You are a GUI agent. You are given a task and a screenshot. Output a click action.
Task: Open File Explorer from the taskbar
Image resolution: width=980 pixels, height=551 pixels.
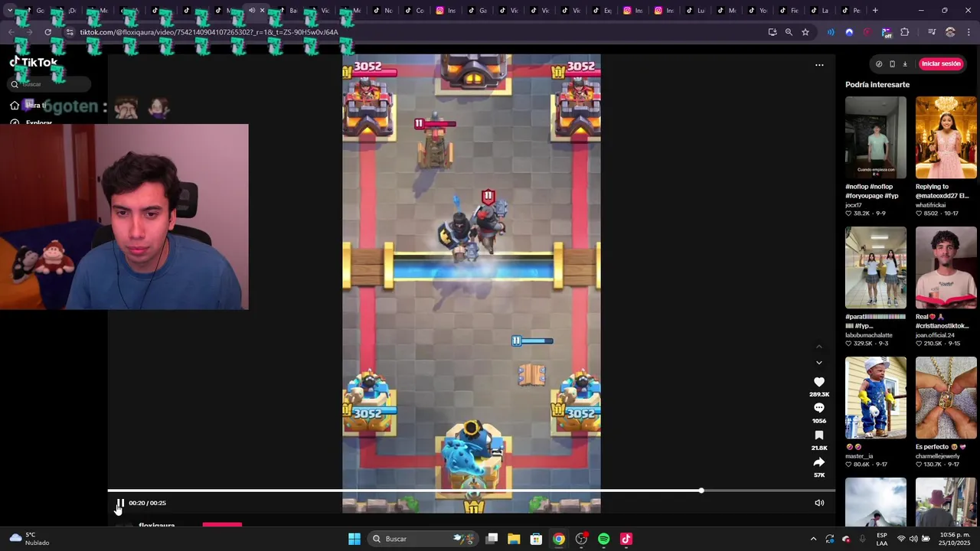click(x=514, y=539)
